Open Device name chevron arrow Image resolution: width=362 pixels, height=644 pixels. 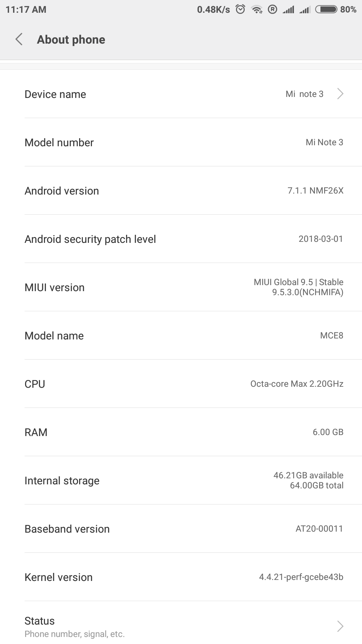pos(340,94)
